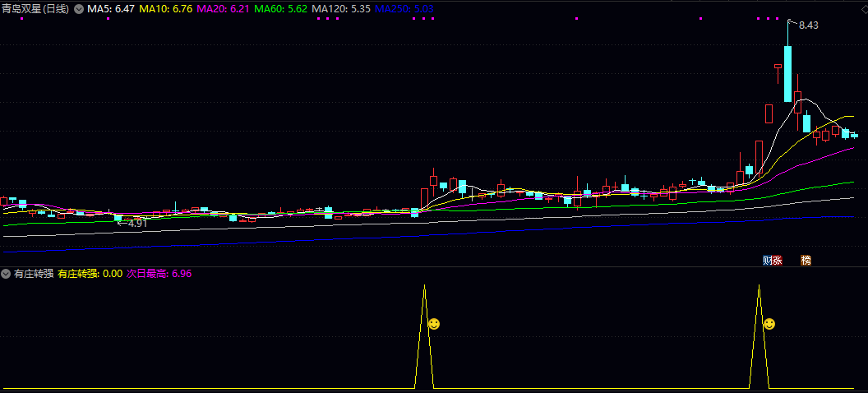Click the yellow 有庄转强: 0.00 value
The height and width of the screenshot is (393, 868).
coord(90,274)
